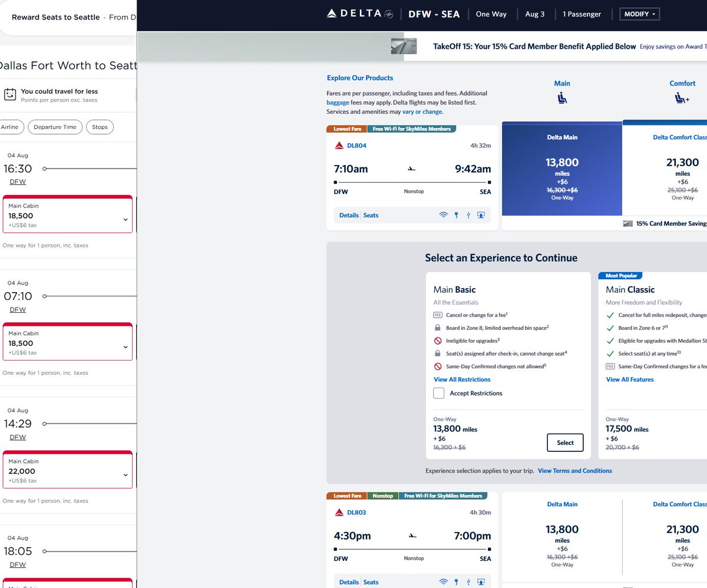Open View Terms and Conditions link
Viewport: 707px width, 588px height.
[x=575, y=471]
